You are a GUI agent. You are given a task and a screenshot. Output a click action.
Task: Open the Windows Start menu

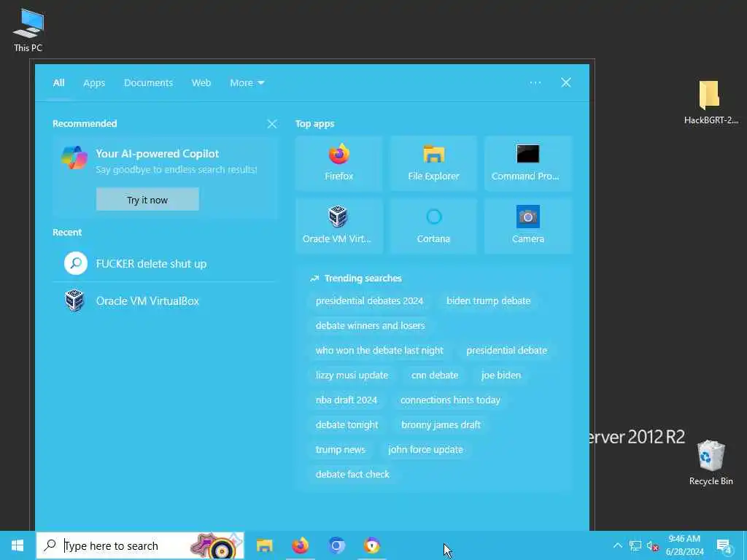tap(18, 545)
